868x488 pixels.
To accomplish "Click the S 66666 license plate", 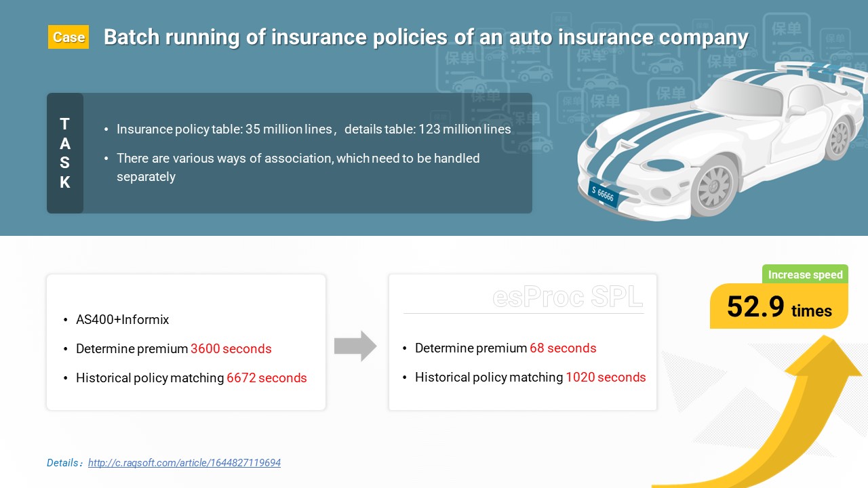I will point(603,192).
